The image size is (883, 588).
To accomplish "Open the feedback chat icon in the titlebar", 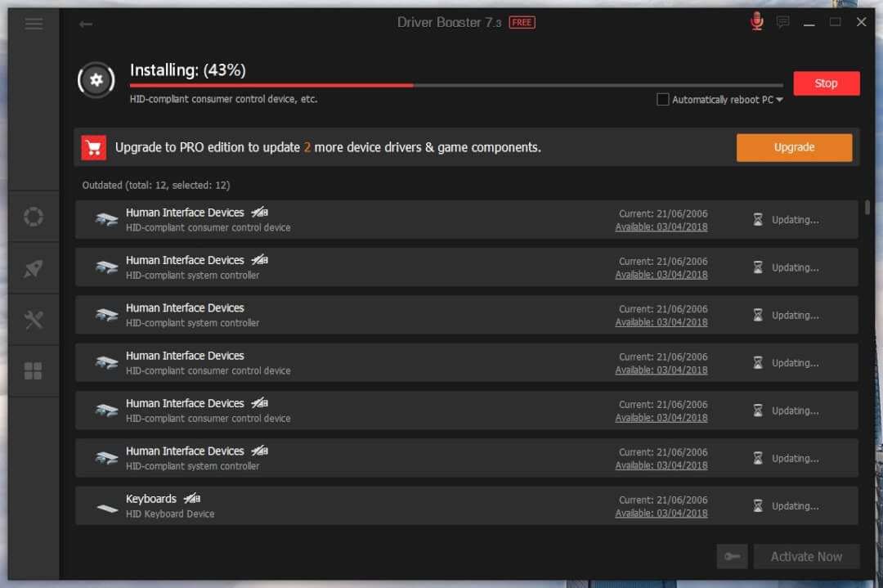I will (x=782, y=22).
